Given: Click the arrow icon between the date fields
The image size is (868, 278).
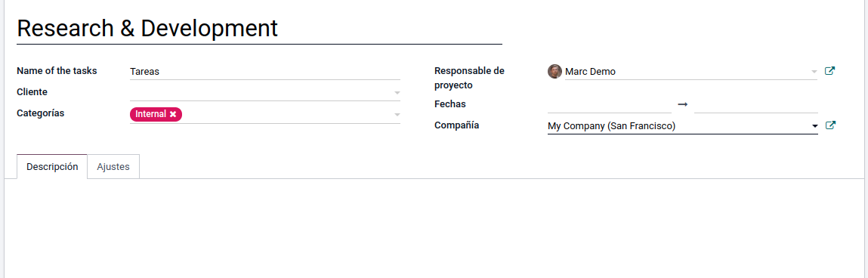Looking at the screenshot, I should pyautogui.click(x=683, y=104).
